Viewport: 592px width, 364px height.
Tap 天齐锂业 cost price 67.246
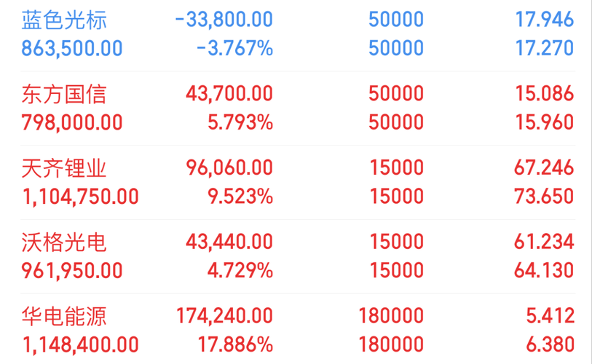coord(544,167)
